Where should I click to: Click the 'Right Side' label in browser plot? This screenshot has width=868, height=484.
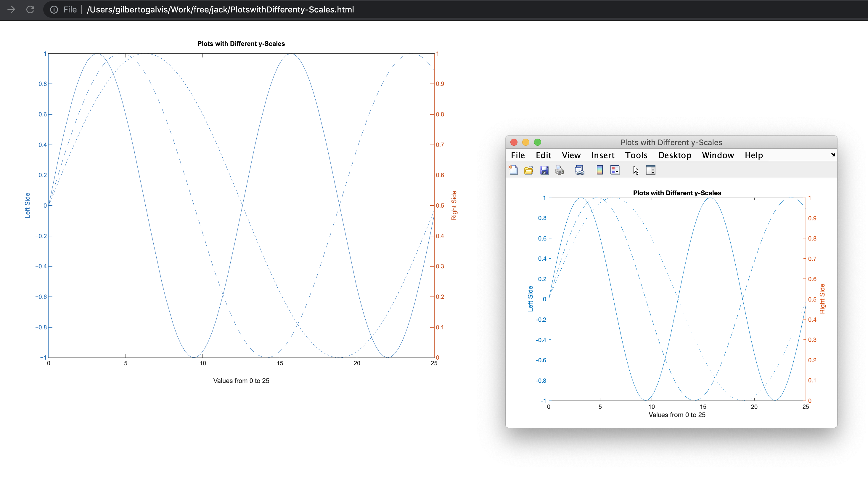coord(454,206)
